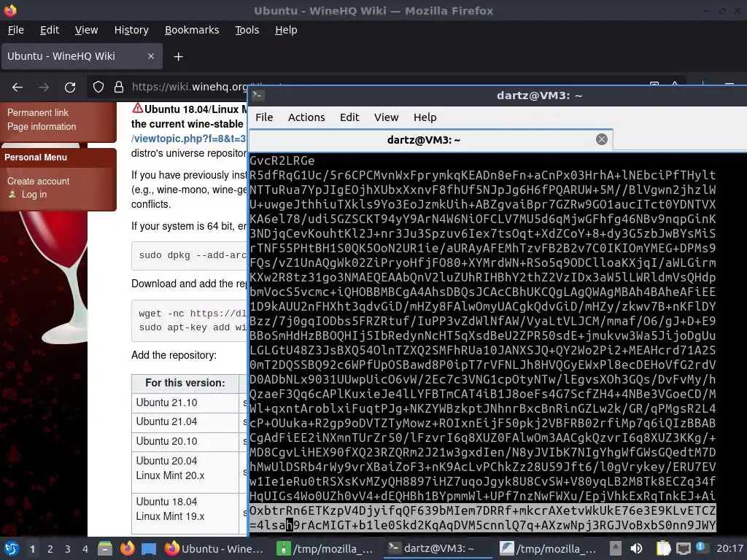Click the wget -nc command line
The height and width of the screenshot is (560, 747).
(x=193, y=314)
